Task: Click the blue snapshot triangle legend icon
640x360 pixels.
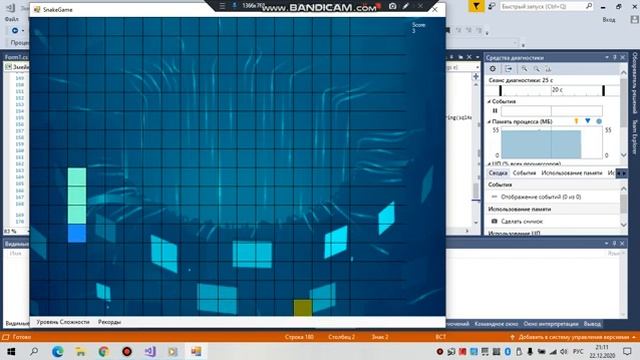Action: click(x=588, y=121)
